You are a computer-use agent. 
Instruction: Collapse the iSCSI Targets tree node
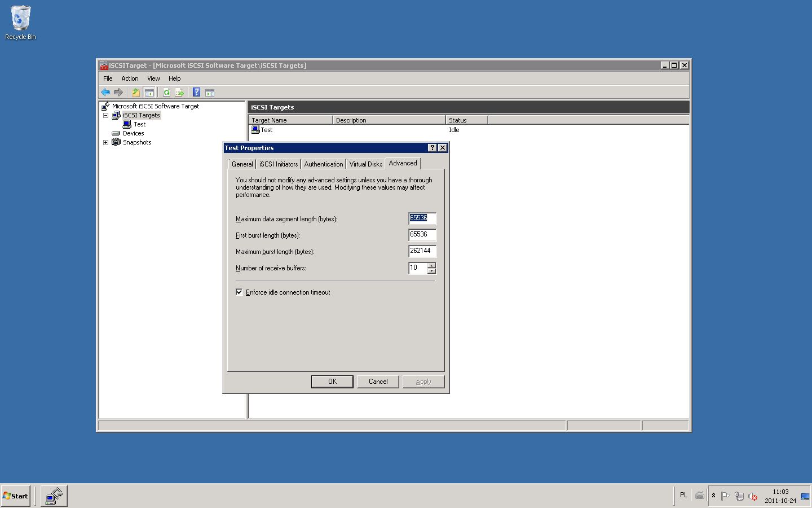click(x=105, y=115)
